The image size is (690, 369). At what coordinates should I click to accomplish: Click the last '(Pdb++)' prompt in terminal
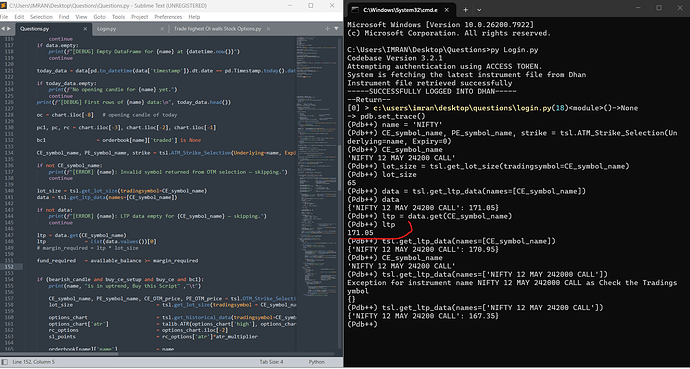click(x=362, y=324)
